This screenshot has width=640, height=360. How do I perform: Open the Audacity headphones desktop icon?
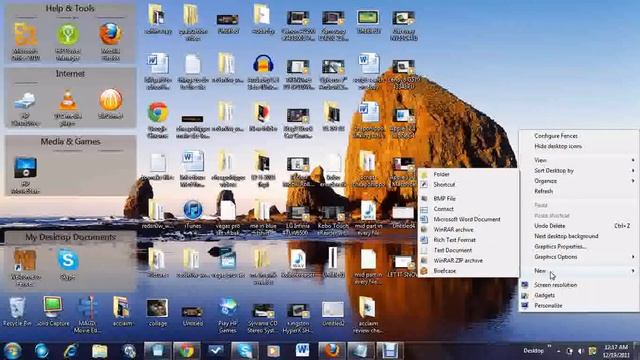(x=263, y=72)
